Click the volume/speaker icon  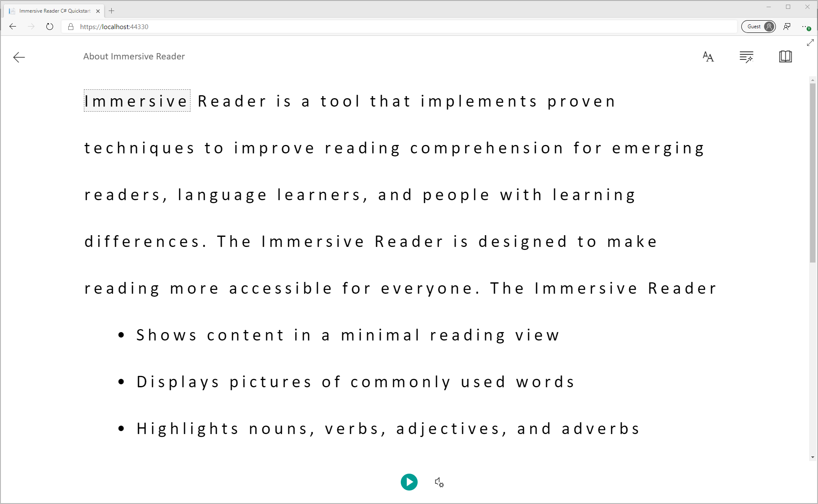click(x=439, y=481)
